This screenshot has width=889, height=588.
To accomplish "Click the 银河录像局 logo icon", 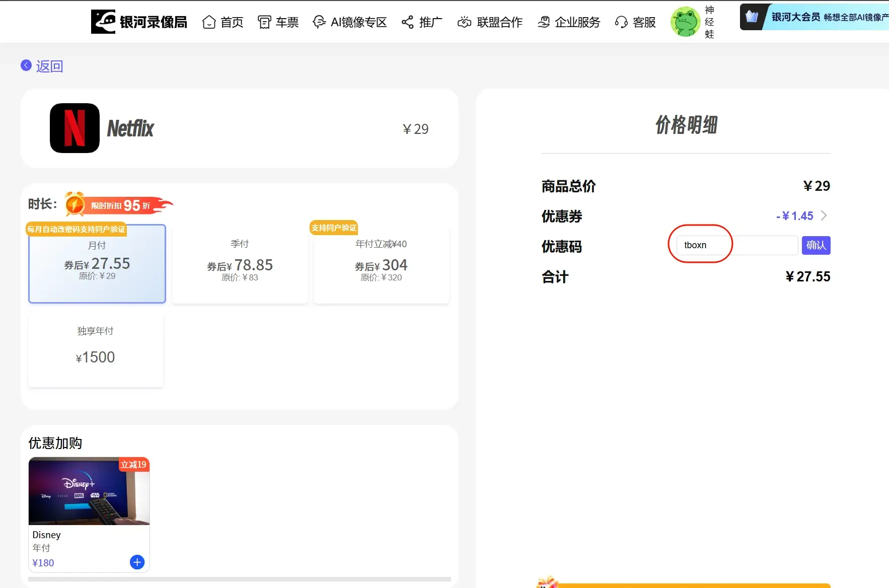I will pyautogui.click(x=103, y=22).
